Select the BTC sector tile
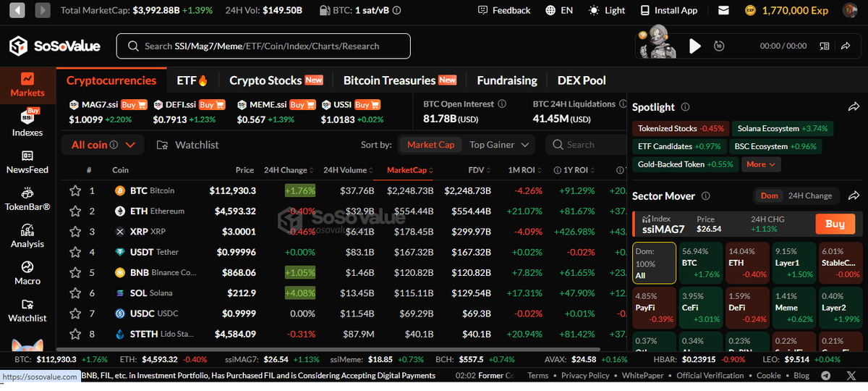The image size is (868, 391). pos(702,263)
